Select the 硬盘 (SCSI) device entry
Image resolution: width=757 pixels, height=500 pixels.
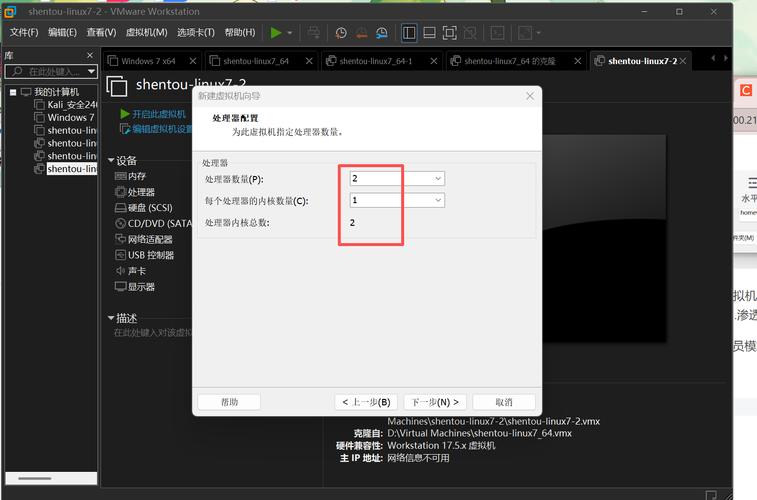click(x=143, y=208)
